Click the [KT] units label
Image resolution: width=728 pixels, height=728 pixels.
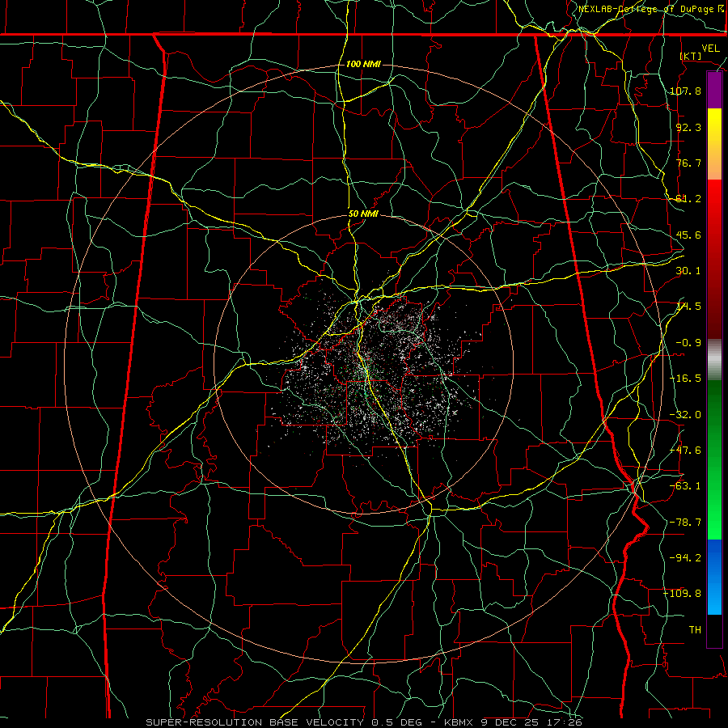coord(691,56)
